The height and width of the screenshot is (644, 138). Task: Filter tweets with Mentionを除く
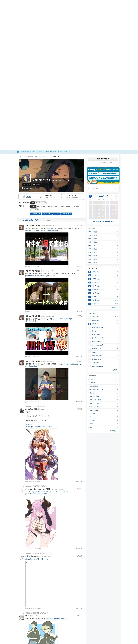click(52, 207)
